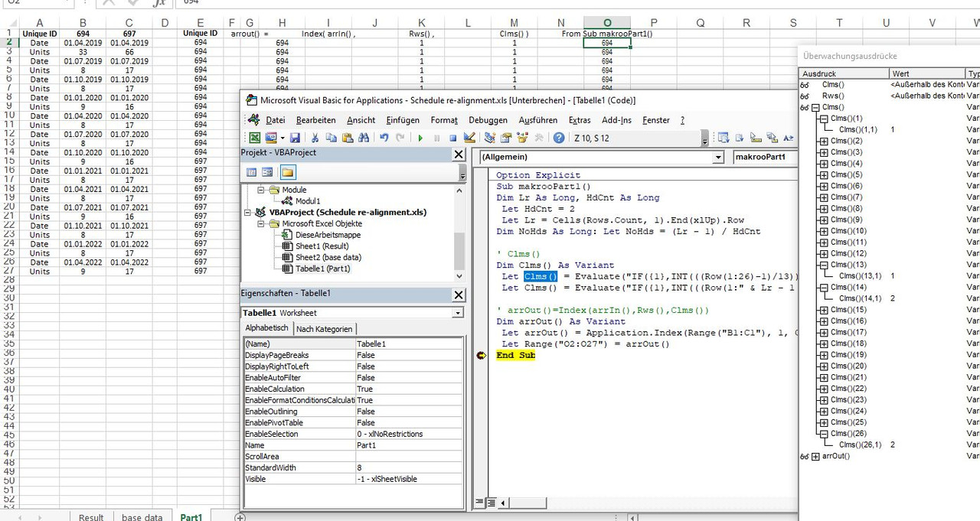Close the Projekt - VBAProject pane
Image resolution: width=980 pixels, height=521 pixels.
tap(459, 154)
